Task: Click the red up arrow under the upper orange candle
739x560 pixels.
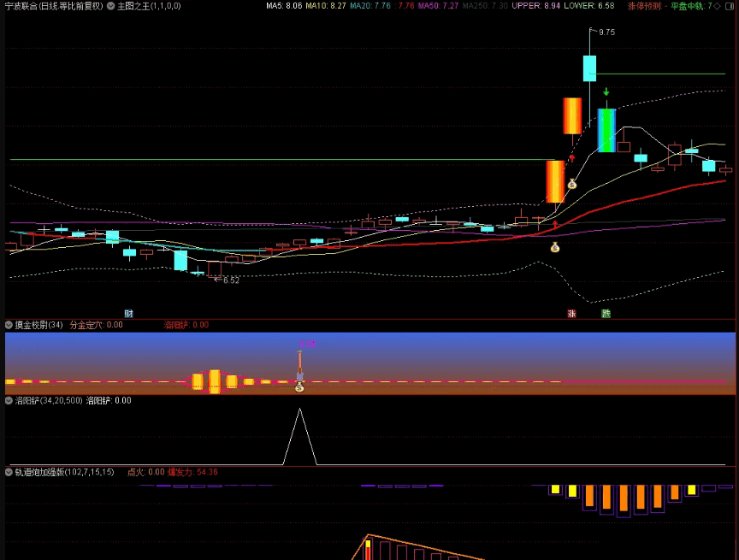Action: [572, 158]
